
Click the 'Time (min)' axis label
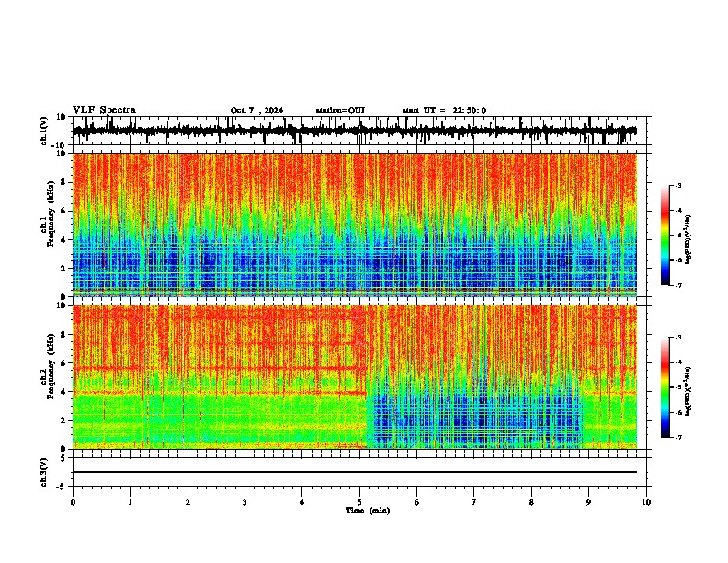click(x=368, y=511)
